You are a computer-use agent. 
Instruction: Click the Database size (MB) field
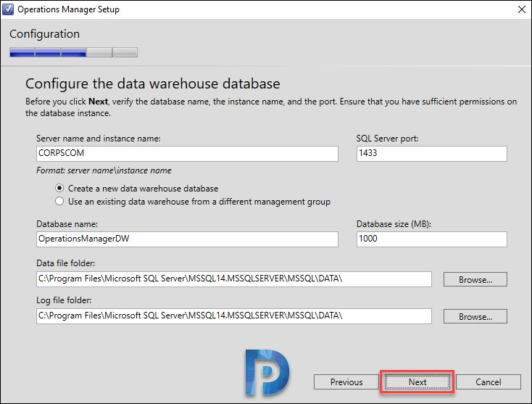coord(431,239)
